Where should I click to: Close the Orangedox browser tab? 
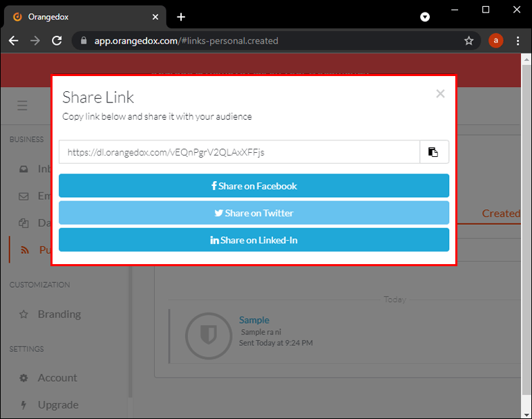(x=155, y=17)
